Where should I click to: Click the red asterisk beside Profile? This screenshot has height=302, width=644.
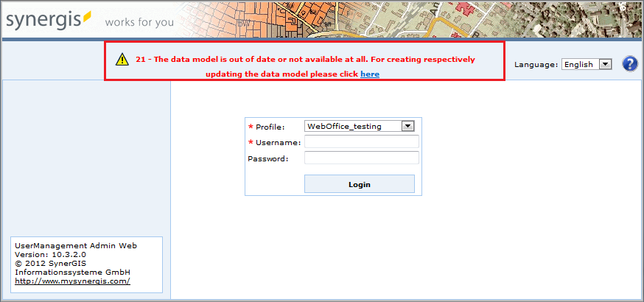(251, 127)
